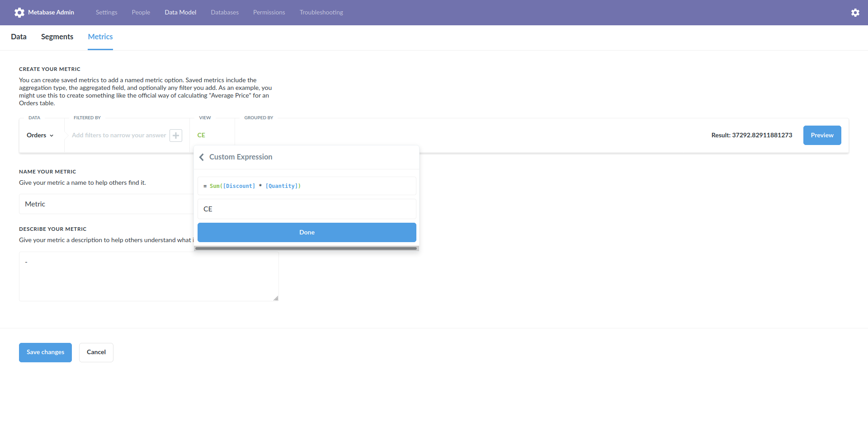Open the Troubleshooting admin section

click(x=321, y=13)
